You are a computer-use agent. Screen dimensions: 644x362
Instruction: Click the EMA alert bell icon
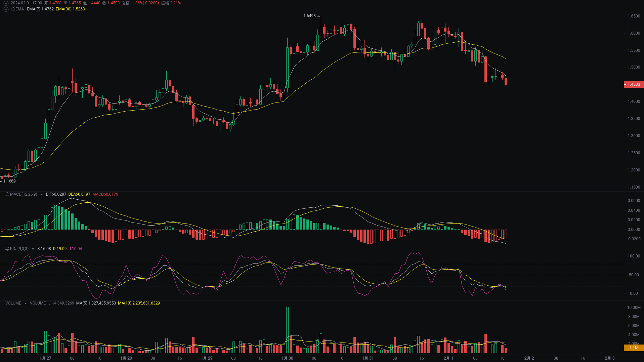13,9
